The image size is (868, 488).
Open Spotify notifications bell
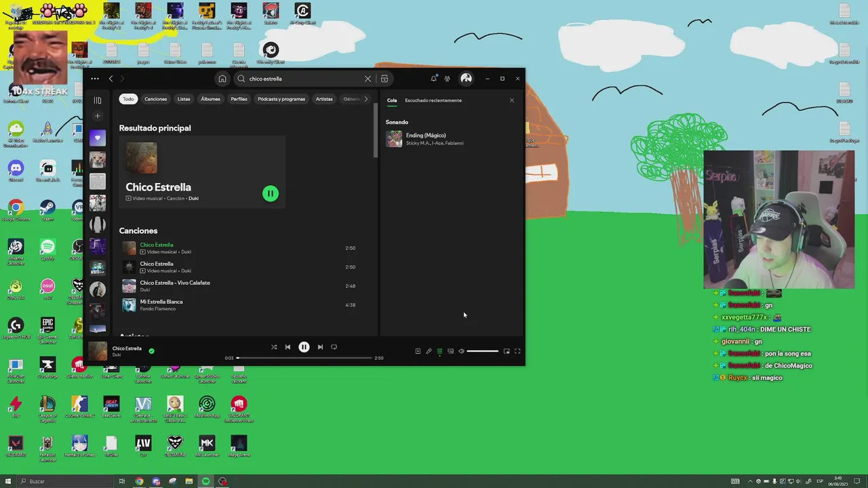434,79
